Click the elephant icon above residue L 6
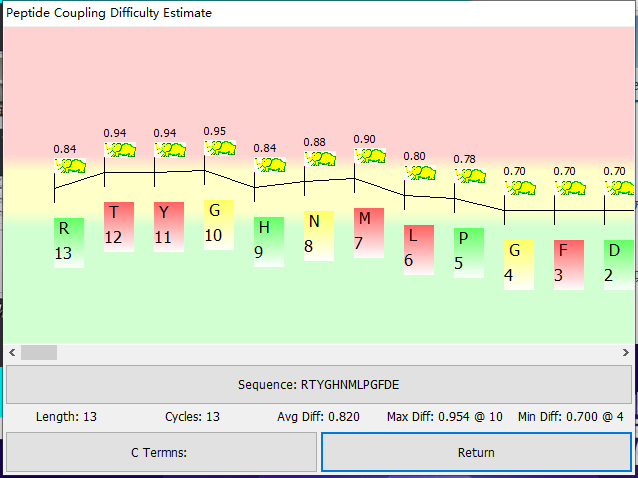The image size is (638, 478). (420, 172)
